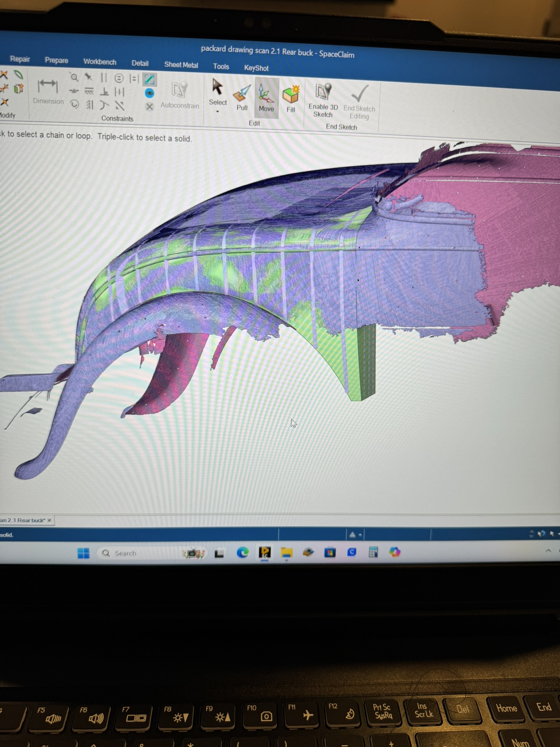Open Task View from the taskbar

pyautogui.click(x=219, y=553)
